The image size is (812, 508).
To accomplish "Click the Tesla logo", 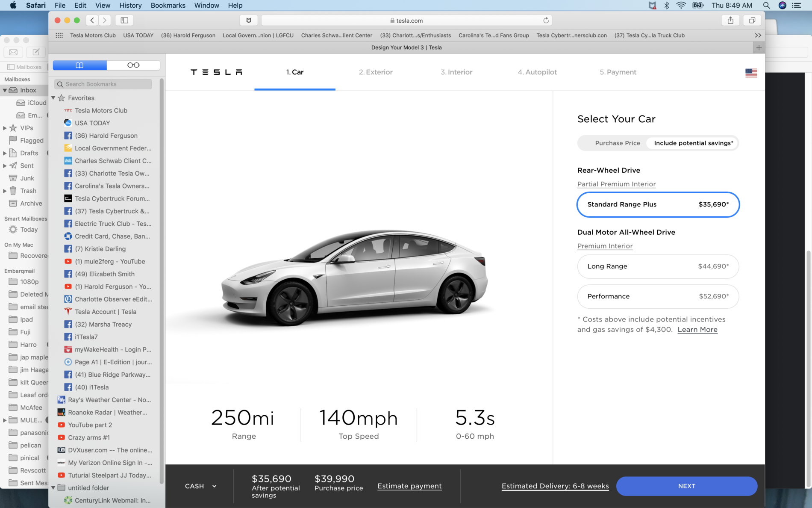I will point(216,72).
